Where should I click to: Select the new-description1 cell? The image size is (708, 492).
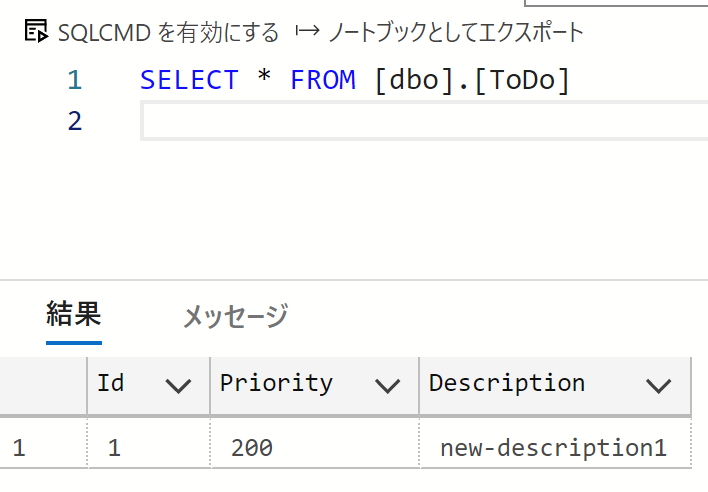point(555,448)
